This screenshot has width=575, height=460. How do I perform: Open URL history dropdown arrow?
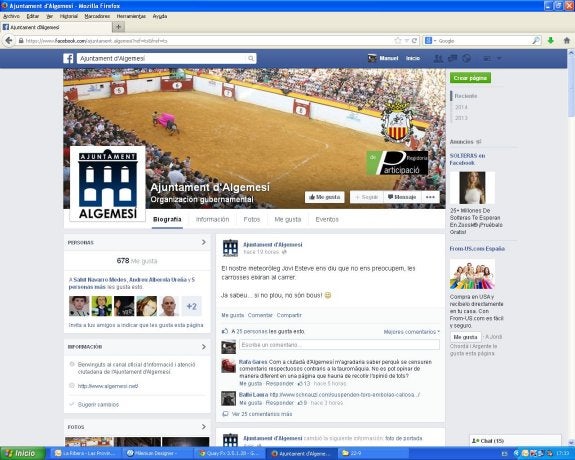(x=407, y=41)
